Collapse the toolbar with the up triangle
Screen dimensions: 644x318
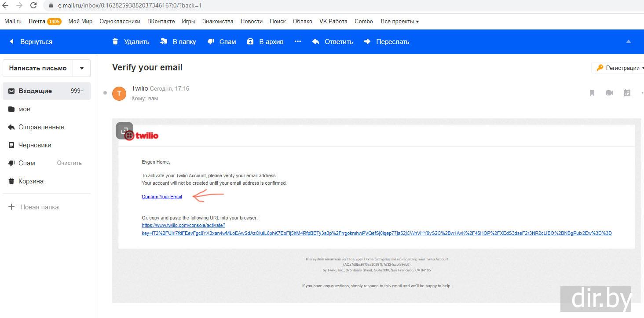[x=629, y=41]
